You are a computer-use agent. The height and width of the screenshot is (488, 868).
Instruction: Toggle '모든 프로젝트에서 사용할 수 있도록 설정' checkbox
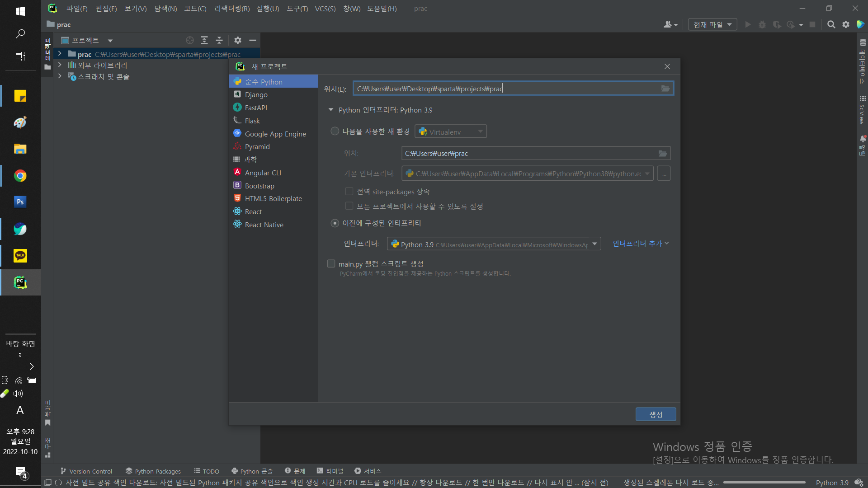349,206
